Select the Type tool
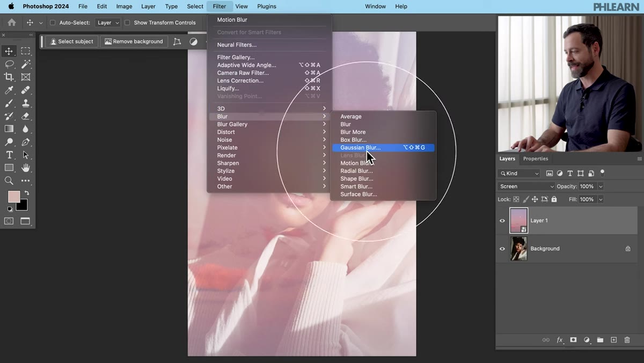The height and width of the screenshot is (363, 644). (x=9, y=155)
